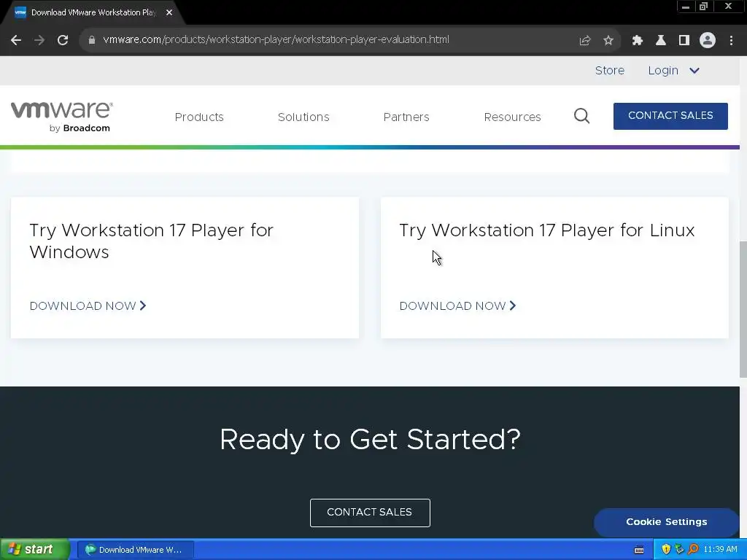The height and width of the screenshot is (560, 747).
Task: Click the outlined CONTACT SALES button
Action: click(x=370, y=513)
